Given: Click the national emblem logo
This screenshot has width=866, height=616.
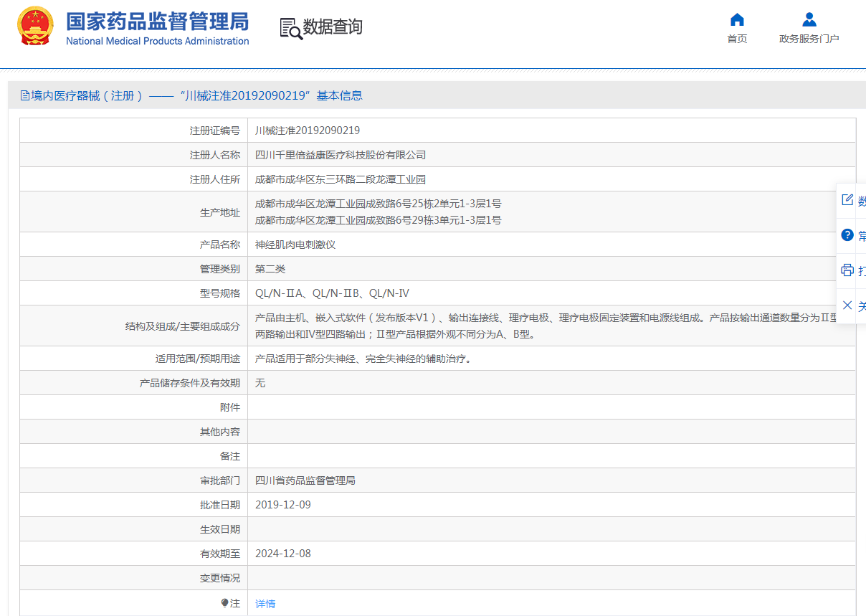Looking at the screenshot, I should point(35,26).
